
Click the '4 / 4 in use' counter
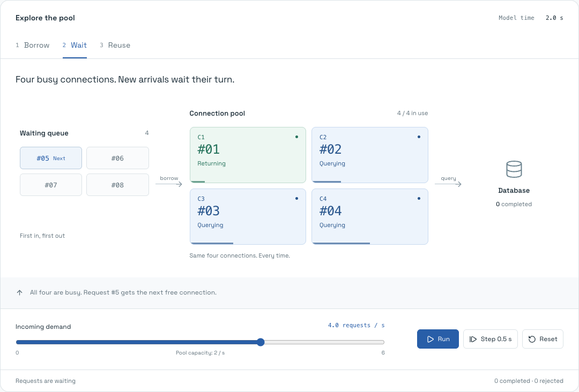pos(412,113)
